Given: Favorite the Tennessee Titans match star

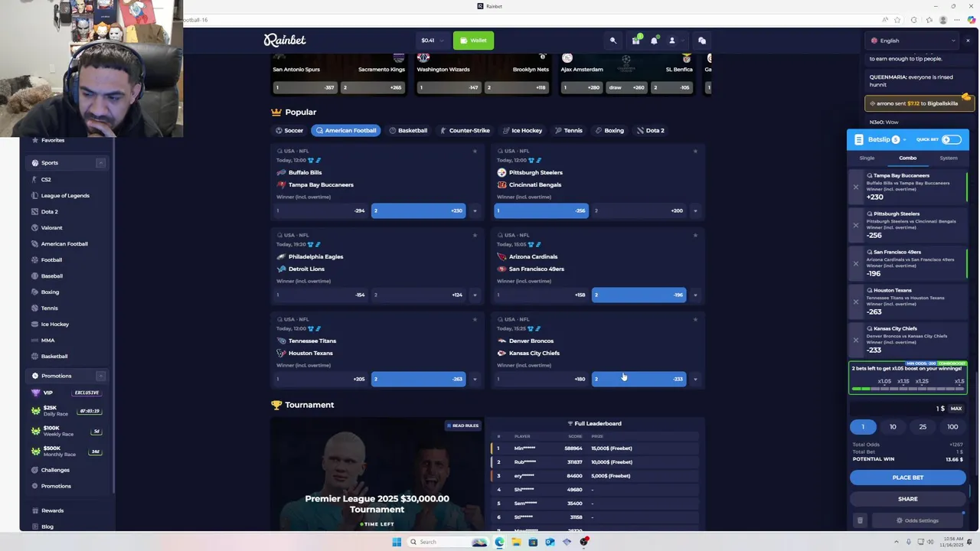Looking at the screenshot, I should pos(475,319).
